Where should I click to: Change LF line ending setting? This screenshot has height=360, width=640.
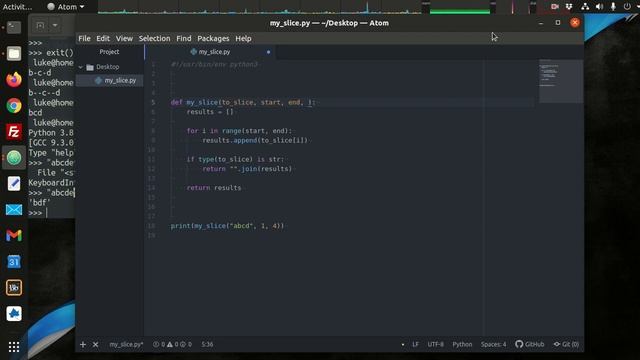[x=416, y=344]
